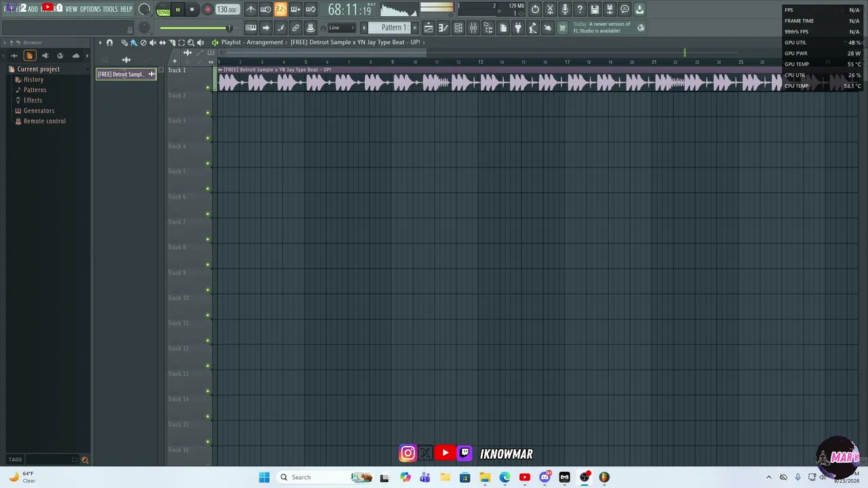The image size is (868, 488).
Task: Open the TOOLS menu
Action: pos(110,9)
